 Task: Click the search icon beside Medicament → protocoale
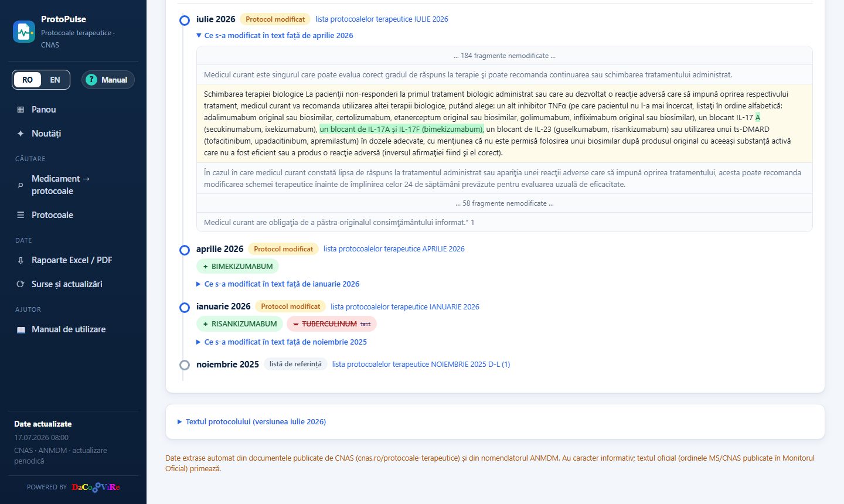pos(21,185)
